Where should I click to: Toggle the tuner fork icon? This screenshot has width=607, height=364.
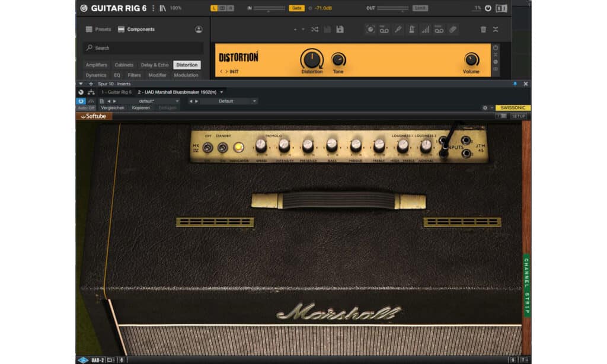point(398,30)
